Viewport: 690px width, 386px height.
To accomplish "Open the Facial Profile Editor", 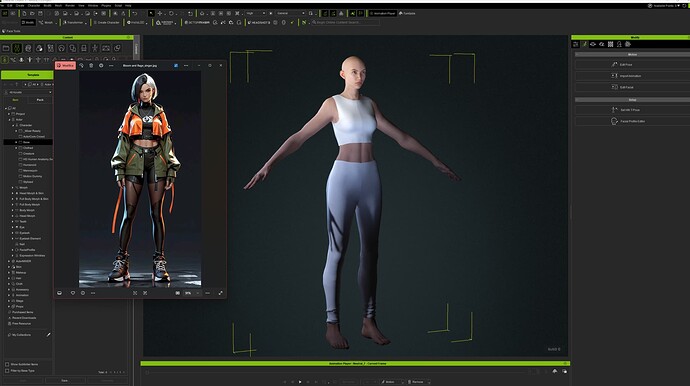I will click(x=632, y=121).
